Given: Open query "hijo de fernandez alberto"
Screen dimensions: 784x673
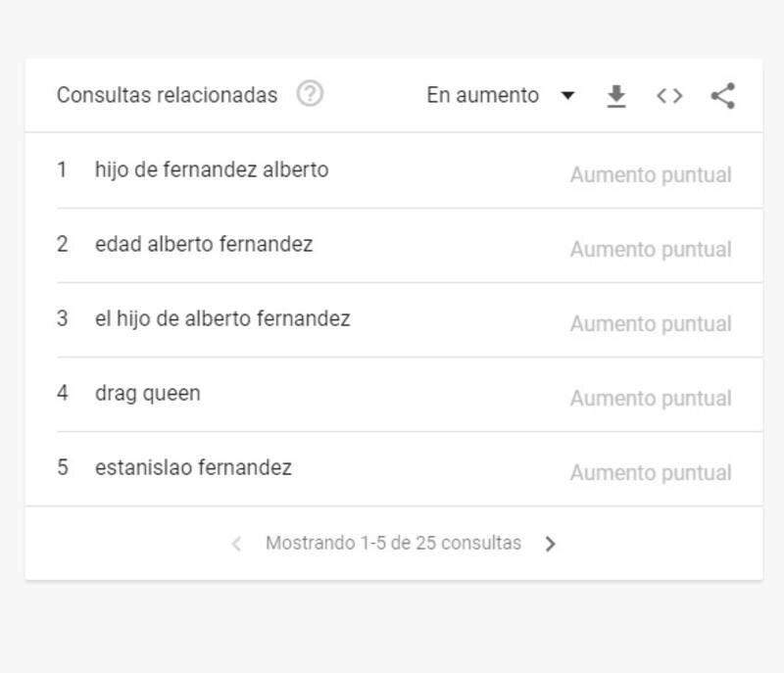Looking at the screenshot, I should click(x=212, y=169).
